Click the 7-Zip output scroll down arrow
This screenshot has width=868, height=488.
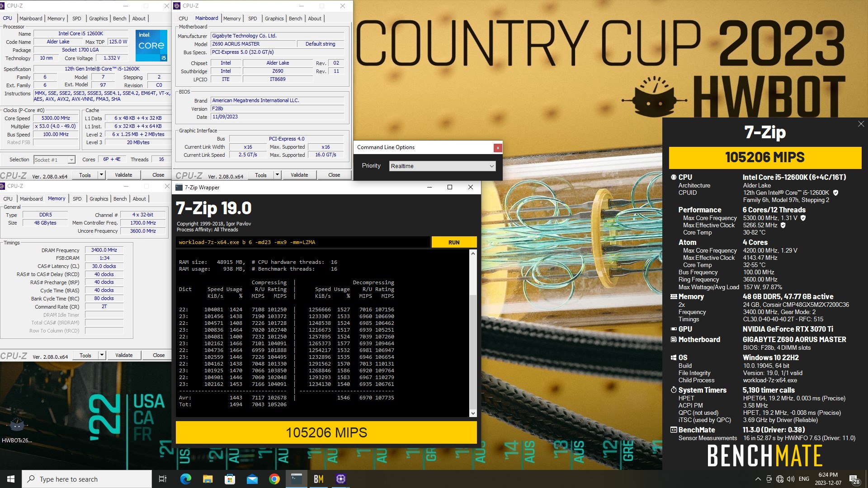[473, 413]
